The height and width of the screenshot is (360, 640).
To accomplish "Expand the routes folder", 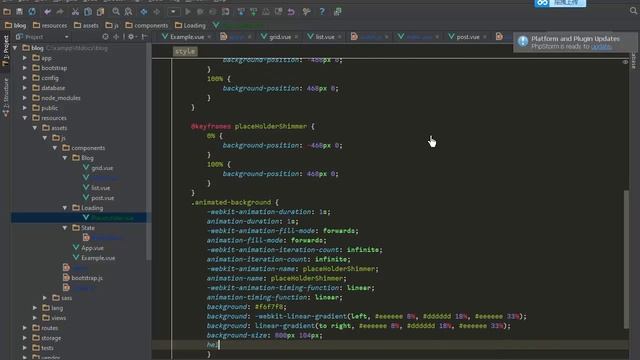I will 25,328.
